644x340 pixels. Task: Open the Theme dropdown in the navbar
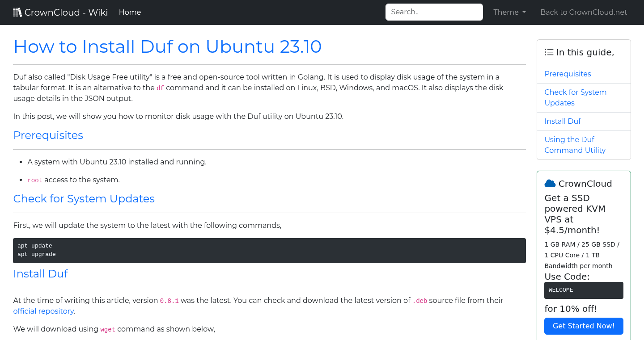(x=509, y=12)
